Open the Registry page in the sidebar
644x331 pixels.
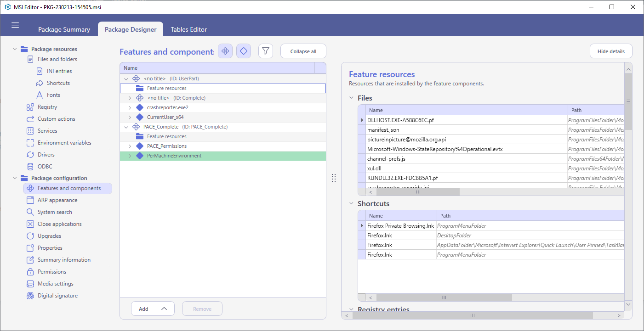(47, 107)
